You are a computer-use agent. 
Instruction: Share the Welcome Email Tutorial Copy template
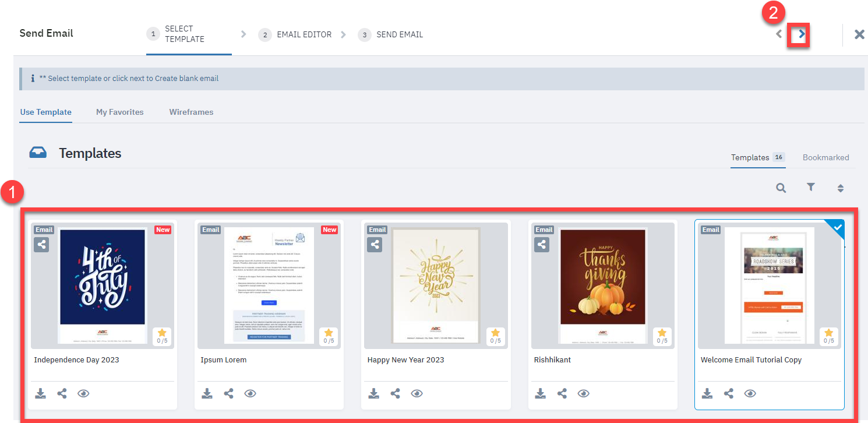point(728,393)
